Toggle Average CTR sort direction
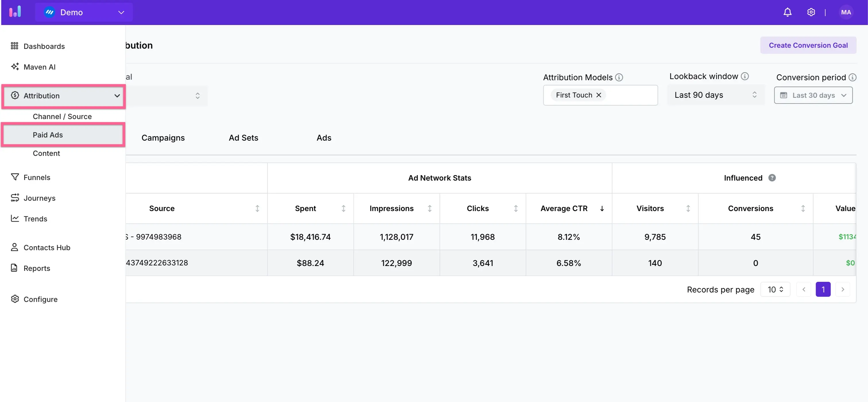868x402 pixels. [601, 208]
